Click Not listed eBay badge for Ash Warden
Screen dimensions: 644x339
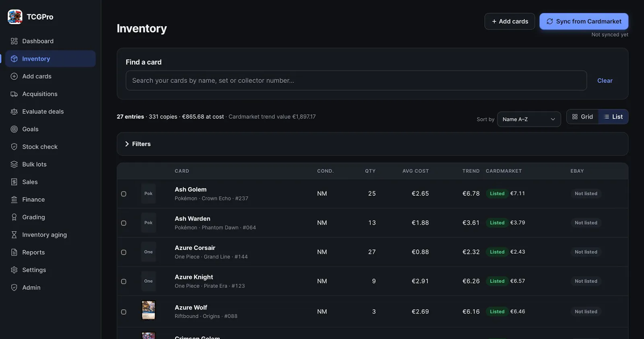click(x=586, y=223)
